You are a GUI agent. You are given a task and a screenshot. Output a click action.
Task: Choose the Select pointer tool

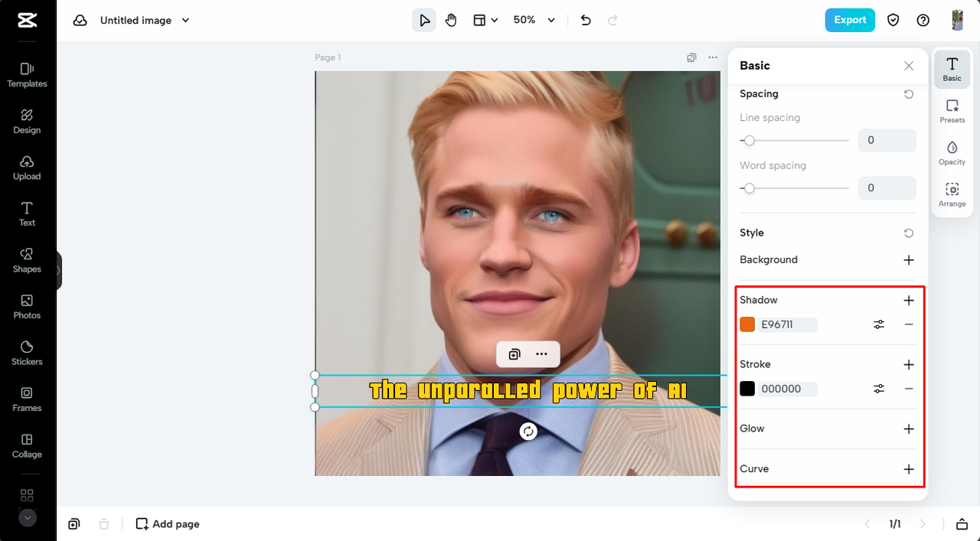click(x=424, y=21)
